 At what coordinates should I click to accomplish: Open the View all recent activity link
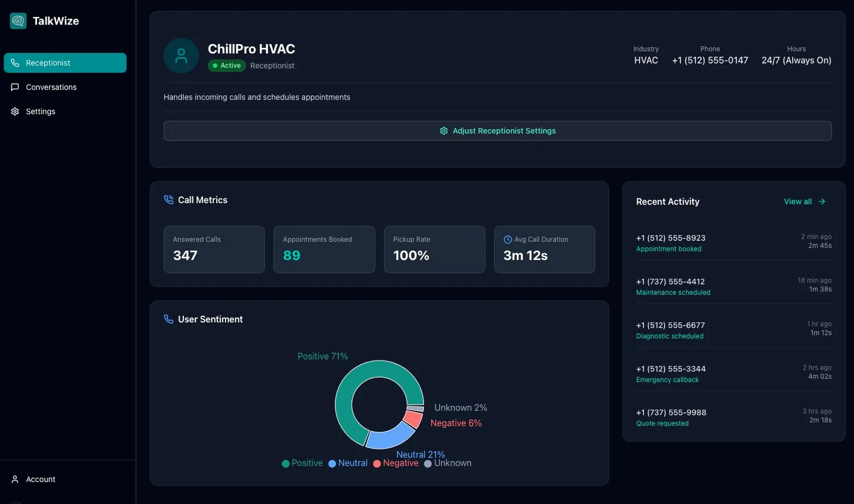point(798,201)
